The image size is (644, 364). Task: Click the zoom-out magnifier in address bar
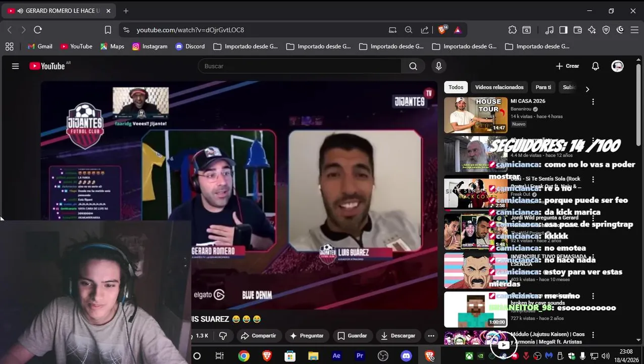point(409,30)
